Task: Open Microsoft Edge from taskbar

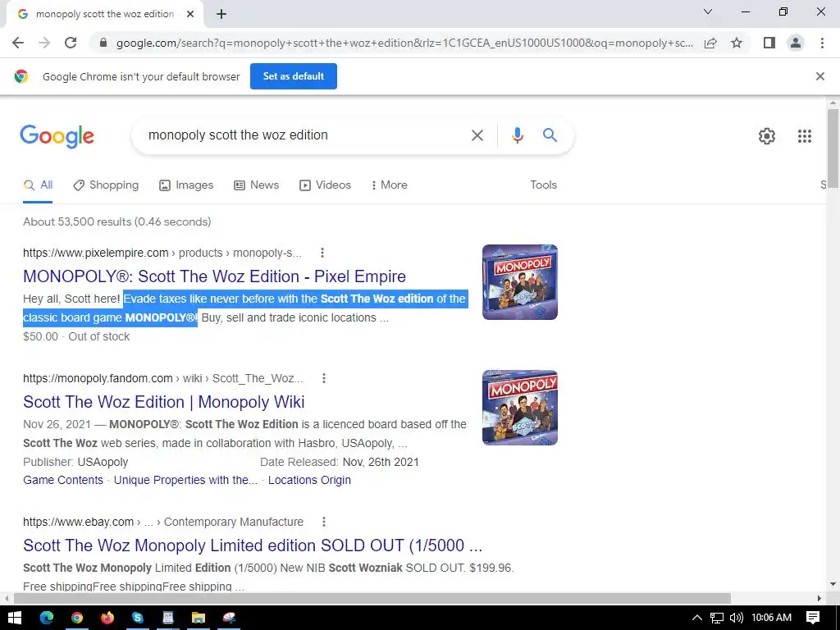Action: pyautogui.click(x=47, y=618)
